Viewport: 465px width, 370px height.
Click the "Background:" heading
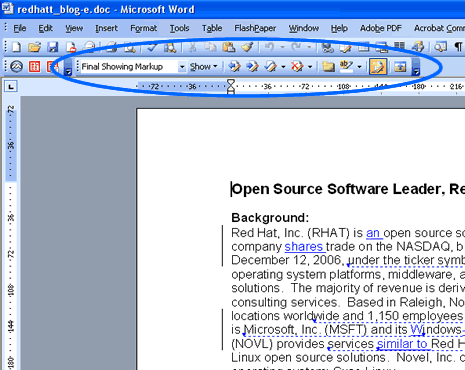270,218
